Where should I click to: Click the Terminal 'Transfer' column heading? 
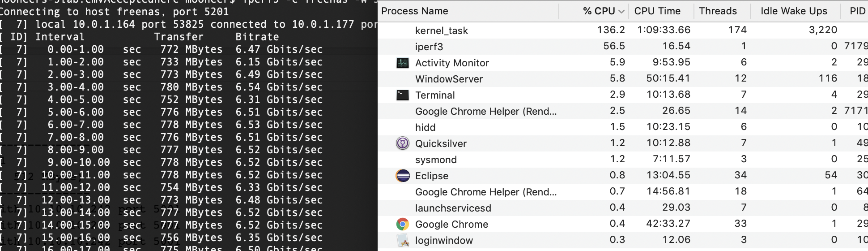tap(179, 37)
